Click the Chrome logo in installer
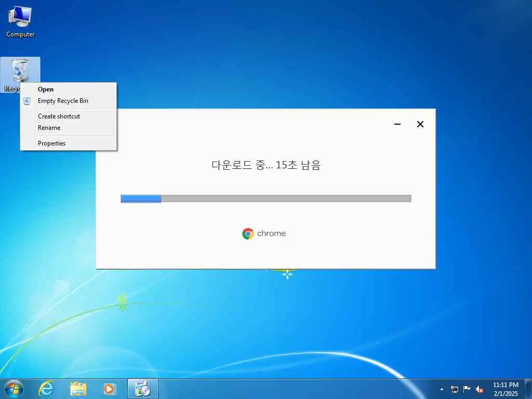Screen dimensions: 532x399 248,234
